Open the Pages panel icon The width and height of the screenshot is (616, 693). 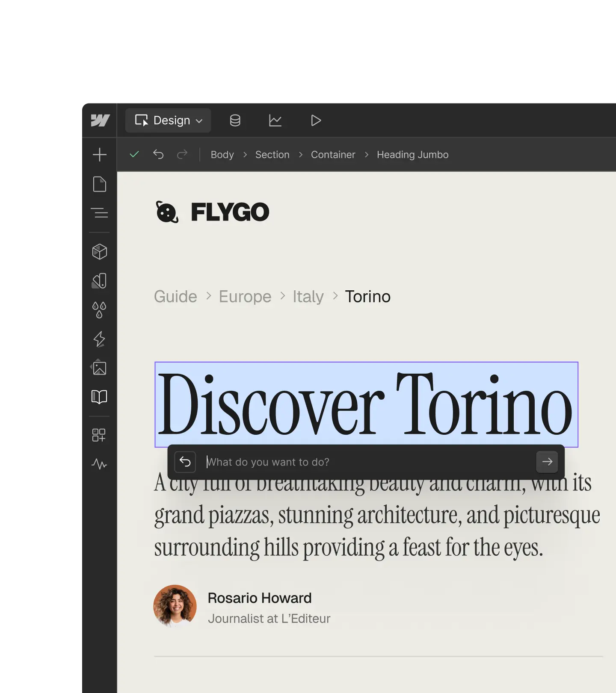(x=100, y=184)
